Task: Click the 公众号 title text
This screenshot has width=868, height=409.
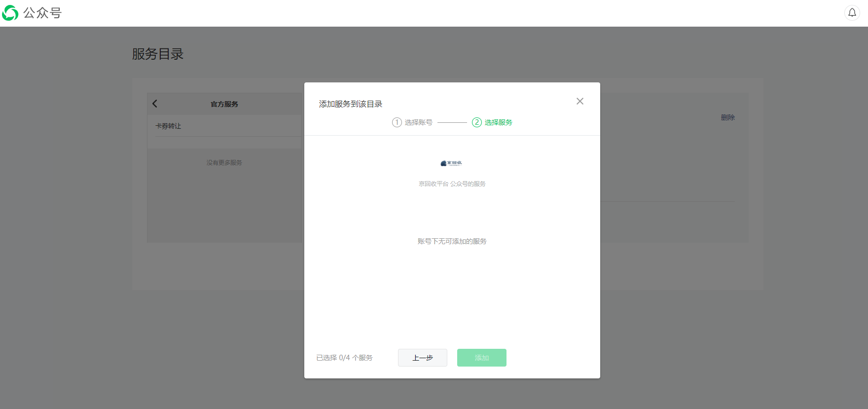Action: point(42,13)
